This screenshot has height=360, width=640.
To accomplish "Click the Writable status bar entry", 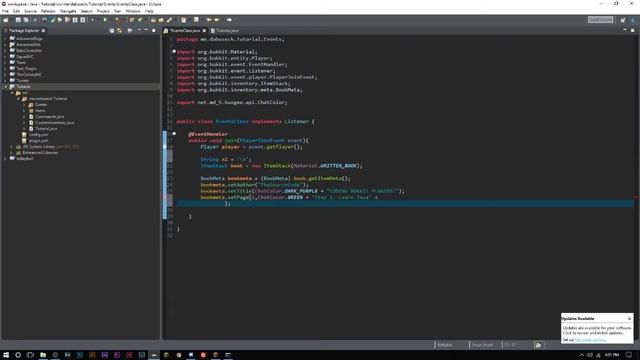I will pyautogui.click(x=444, y=345).
